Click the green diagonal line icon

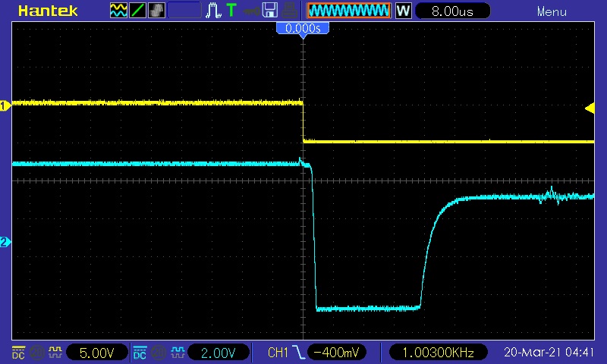click(138, 11)
